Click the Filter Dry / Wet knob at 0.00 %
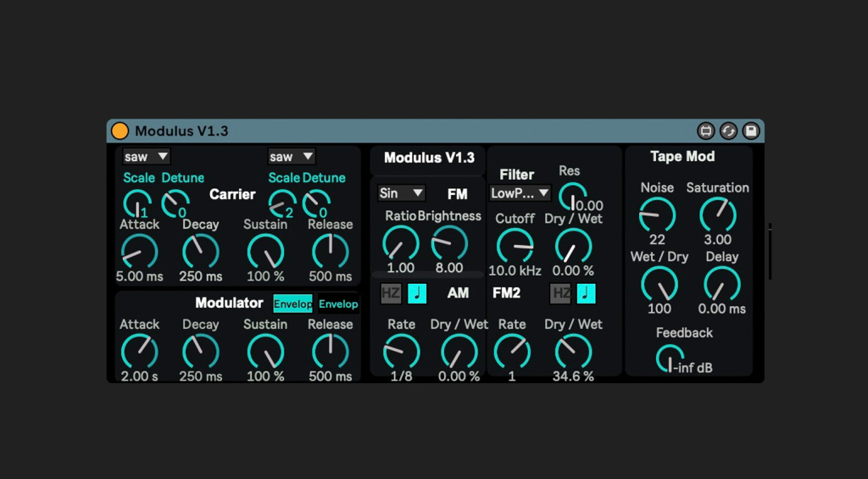868x479 pixels. point(574,245)
